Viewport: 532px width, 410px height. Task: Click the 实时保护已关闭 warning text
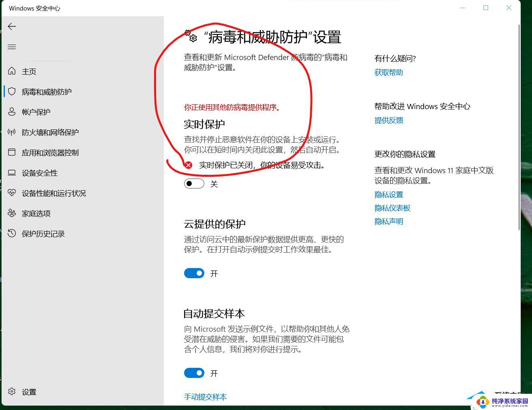click(262, 165)
